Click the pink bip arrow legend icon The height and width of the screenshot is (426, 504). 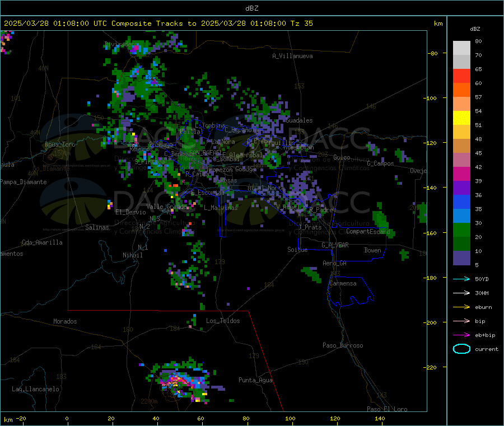[x=461, y=321]
